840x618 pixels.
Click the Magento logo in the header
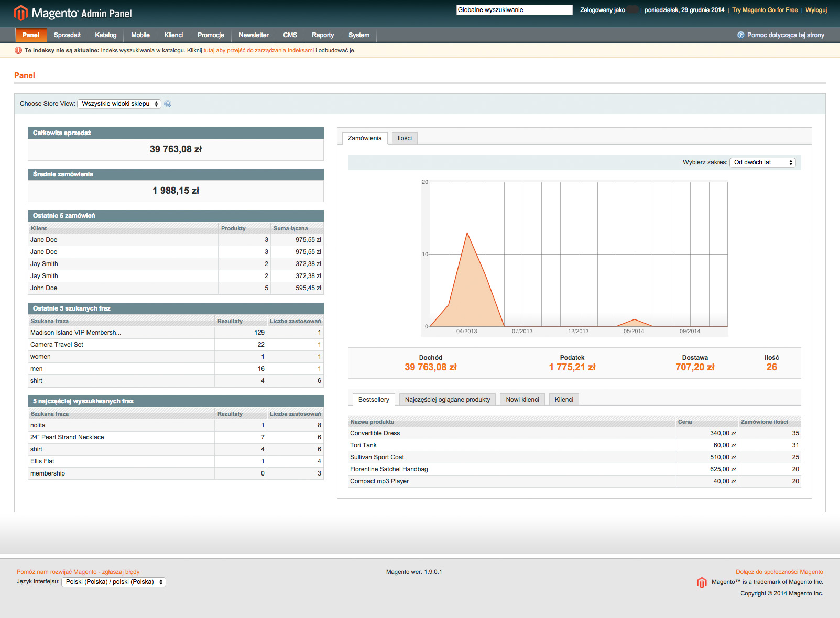(x=73, y=13)
